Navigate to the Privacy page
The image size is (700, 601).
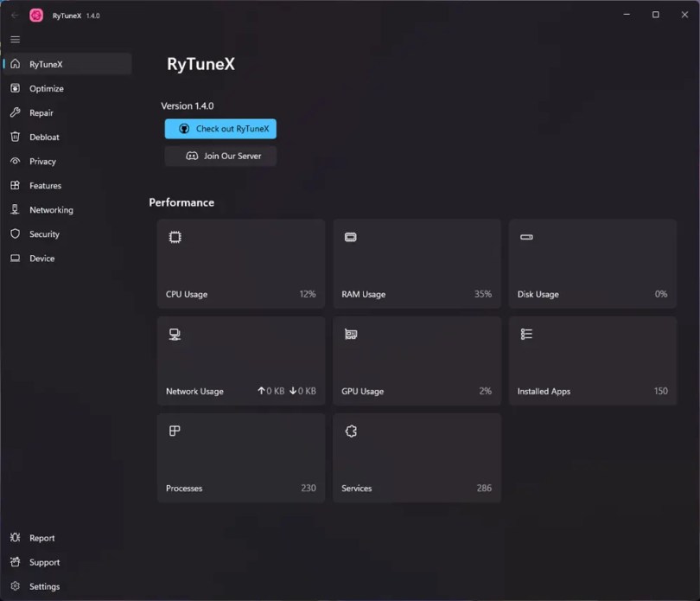tap(67, 161)
